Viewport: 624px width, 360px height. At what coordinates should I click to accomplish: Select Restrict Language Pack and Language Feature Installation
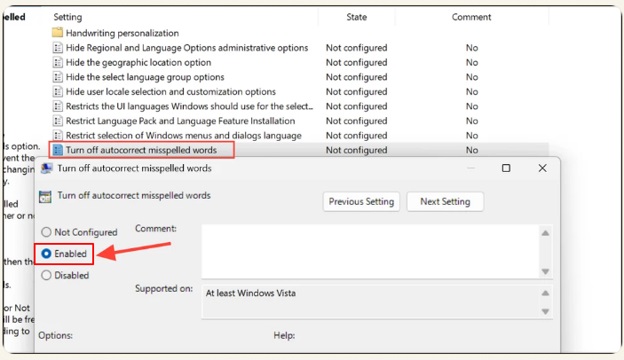coord(180,121)
